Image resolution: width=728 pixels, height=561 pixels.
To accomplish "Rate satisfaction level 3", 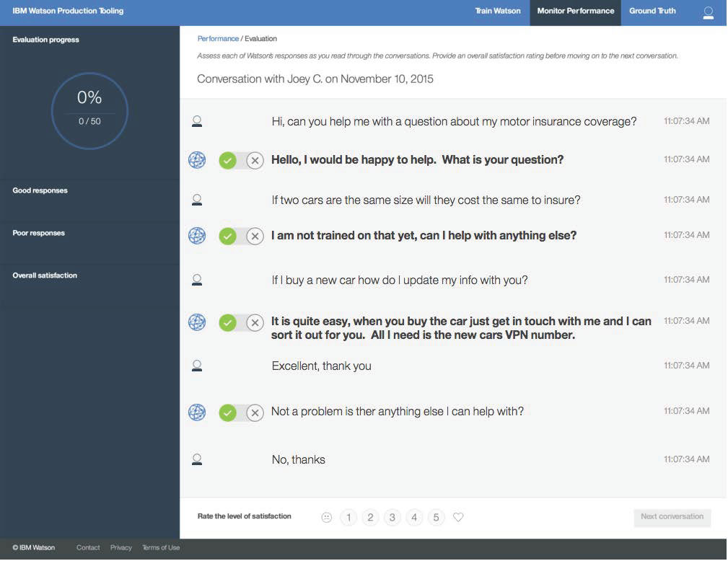I will (392, 518).
